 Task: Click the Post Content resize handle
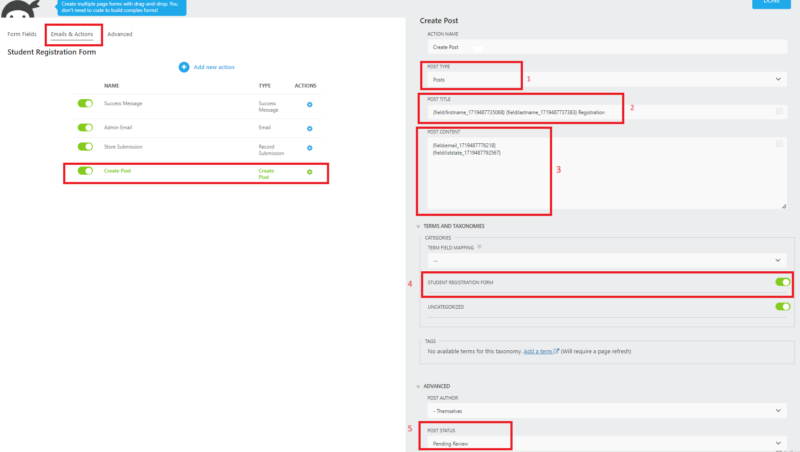tap(784, 206)
